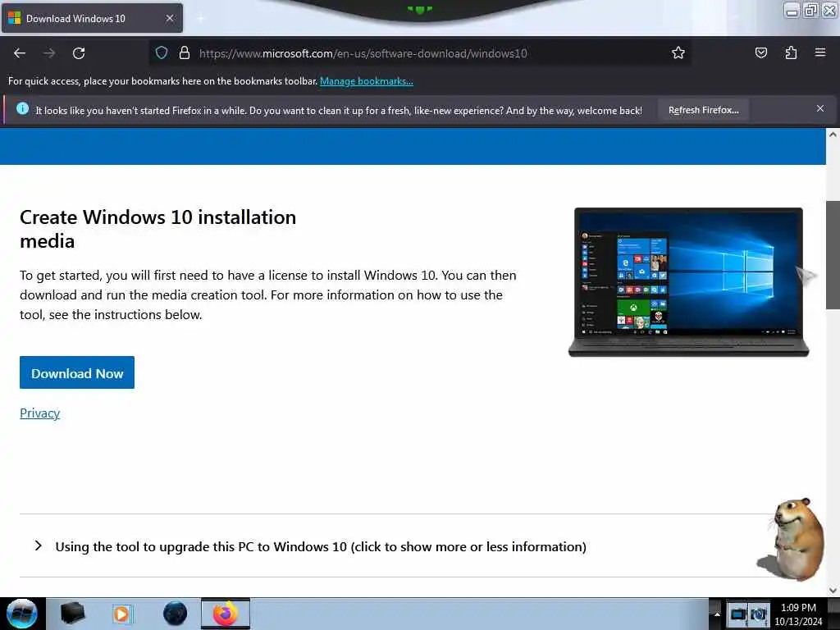Open the Windows Start menu

pos(22,614)
